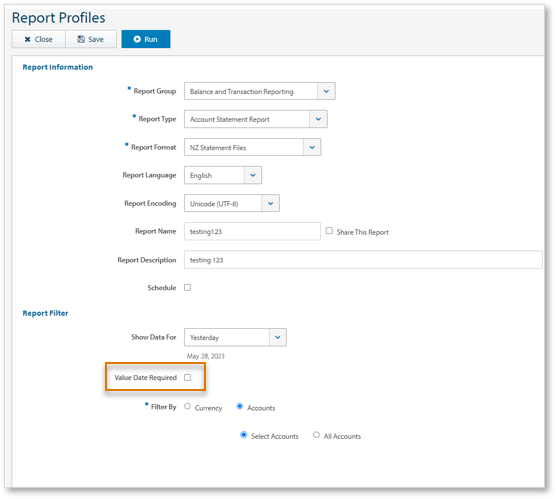Click into the Report Name field
This screenshot has width=556, height=499.
[x=252, y=232]
